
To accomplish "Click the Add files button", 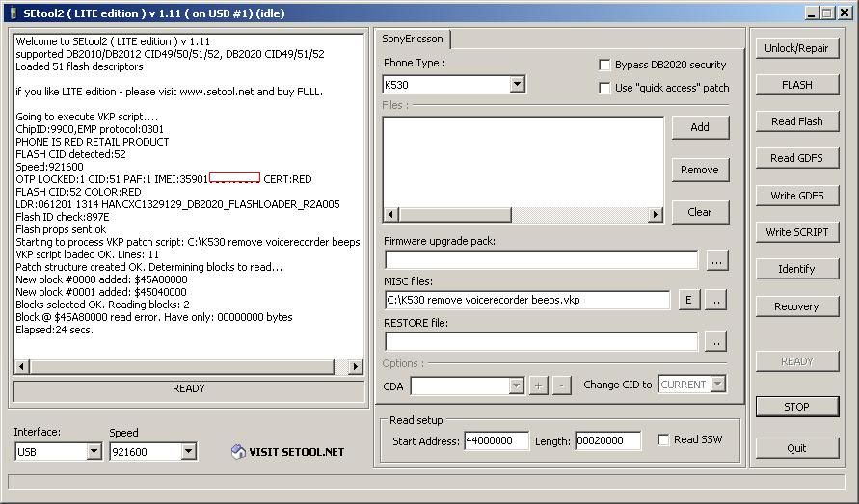I will click(x=700, y=127).
